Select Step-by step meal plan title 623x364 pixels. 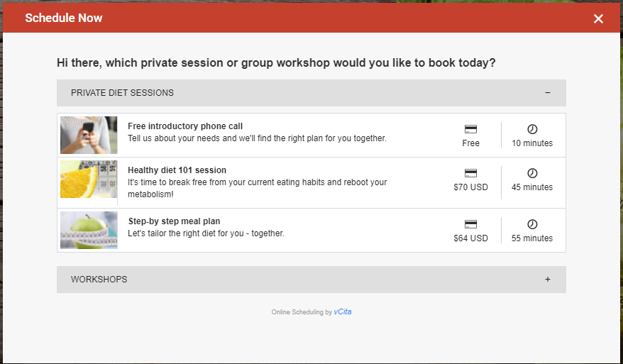click(174, 221)
